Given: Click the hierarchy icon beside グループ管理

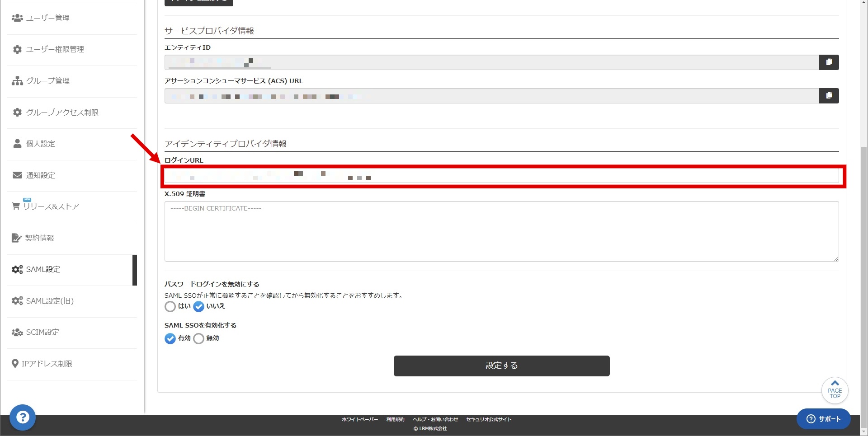Looking at the screenshot, I should [17, 81].
